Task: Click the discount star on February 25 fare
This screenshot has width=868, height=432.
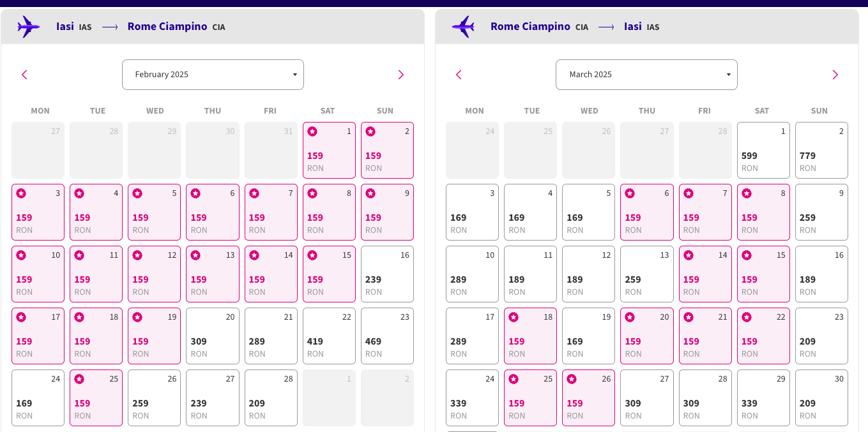Action: click(80, 378)
